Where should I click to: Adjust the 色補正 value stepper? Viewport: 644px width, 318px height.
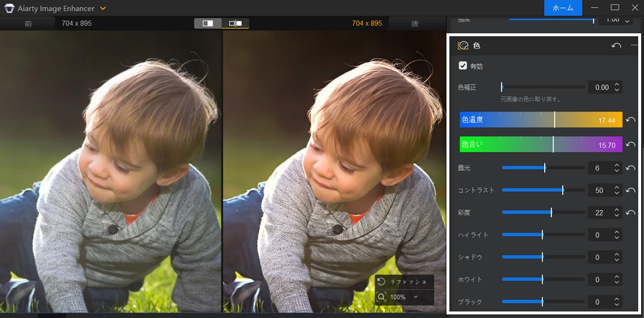[617, 87]
